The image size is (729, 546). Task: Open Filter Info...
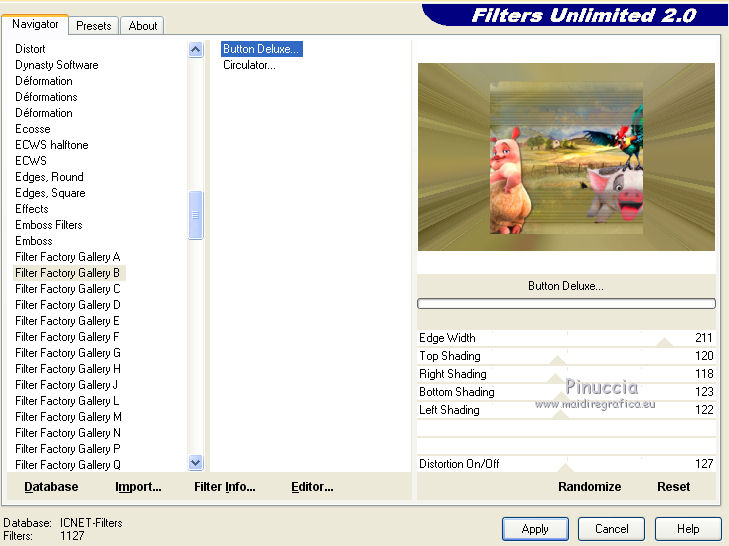(x=225, y=487)
